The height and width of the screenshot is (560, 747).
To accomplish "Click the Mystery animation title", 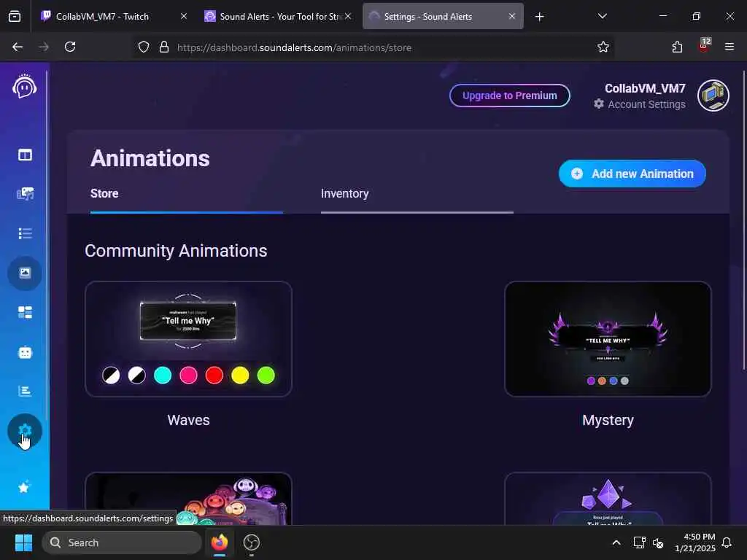I will (608, 420).
